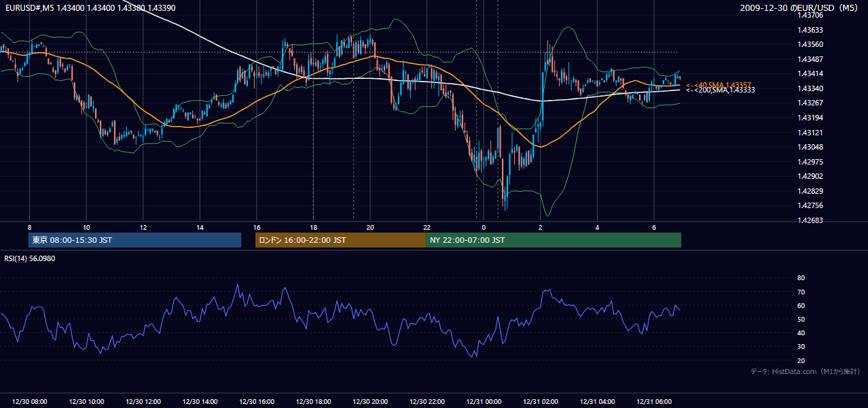
Task: Click hour label 22 under the price chart
Action: click(427, 227)
